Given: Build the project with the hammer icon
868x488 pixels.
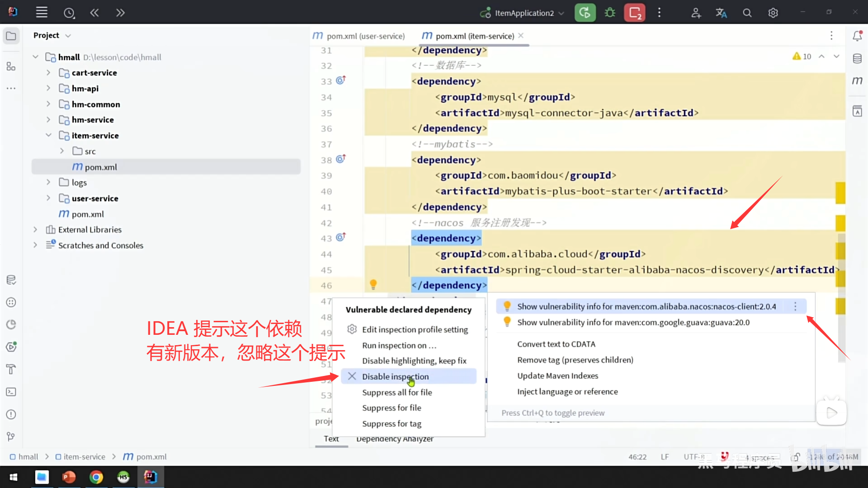Looking at the screenshot, I should pyautogui.click(x=11, y=369).
